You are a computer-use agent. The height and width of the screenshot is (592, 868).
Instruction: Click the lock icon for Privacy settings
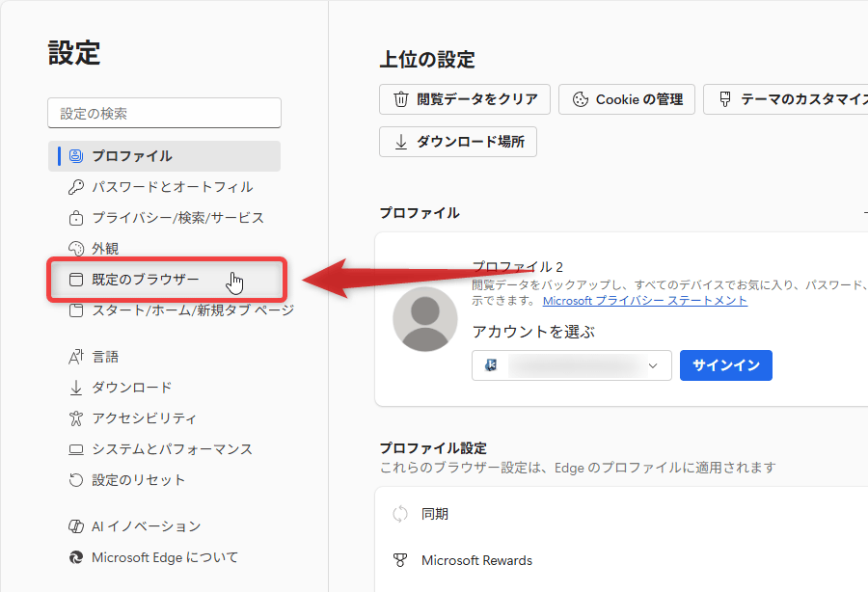[x=76, y=218]
